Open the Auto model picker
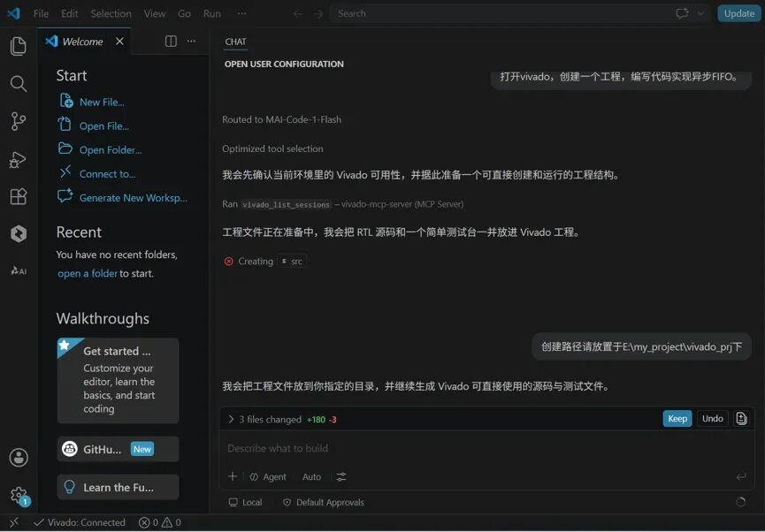 312,477
